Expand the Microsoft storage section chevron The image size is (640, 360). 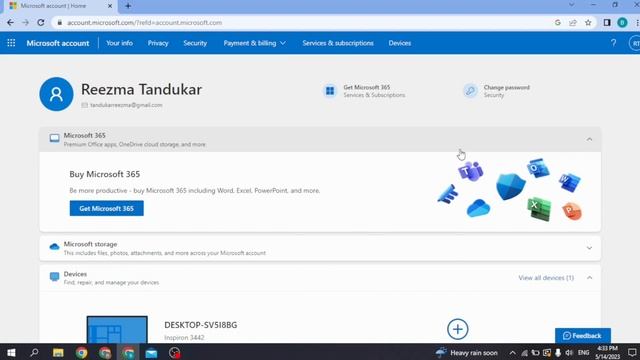point(589,248)
